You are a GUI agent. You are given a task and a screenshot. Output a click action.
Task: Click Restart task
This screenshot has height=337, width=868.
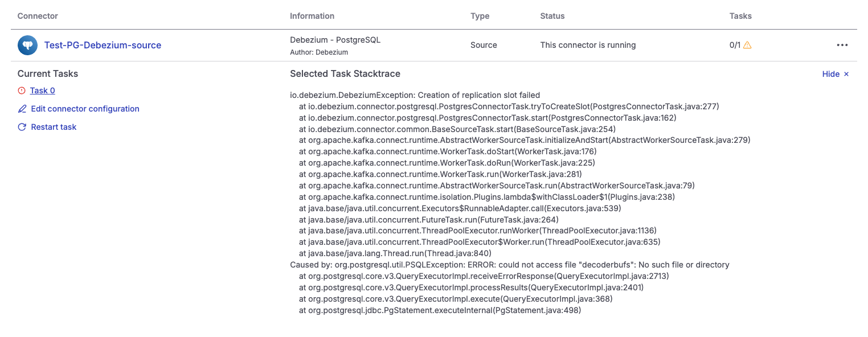click(54, 127)
